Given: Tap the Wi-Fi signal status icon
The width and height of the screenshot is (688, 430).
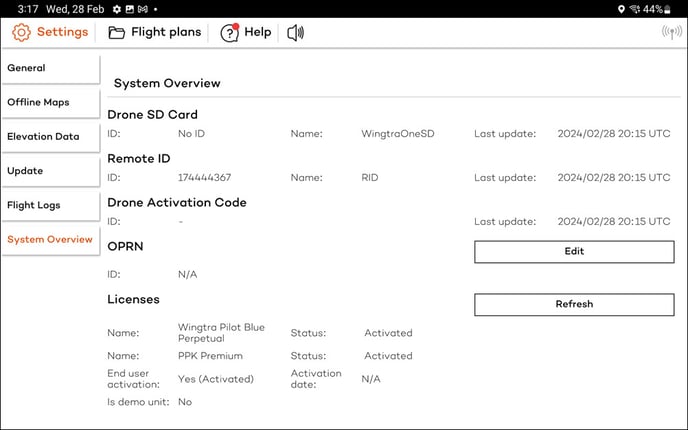Looking at the screenshot, I should tap(634, 9).
